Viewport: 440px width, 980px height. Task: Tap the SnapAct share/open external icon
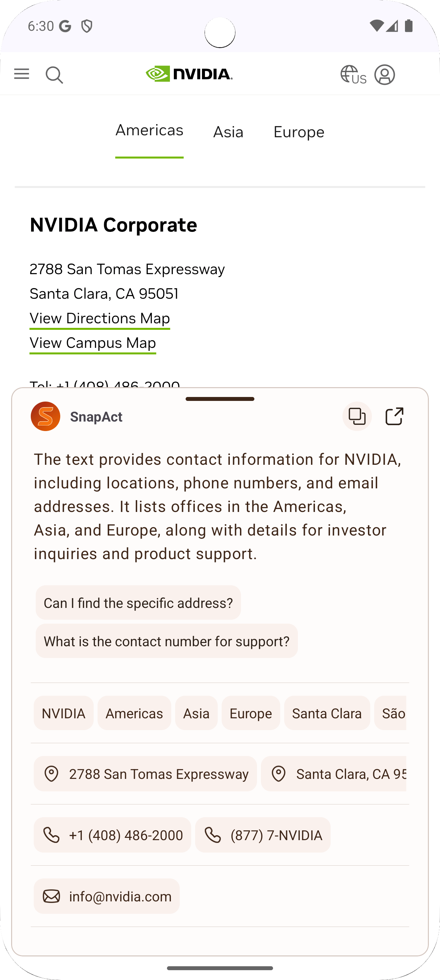(x=394, y=416)
